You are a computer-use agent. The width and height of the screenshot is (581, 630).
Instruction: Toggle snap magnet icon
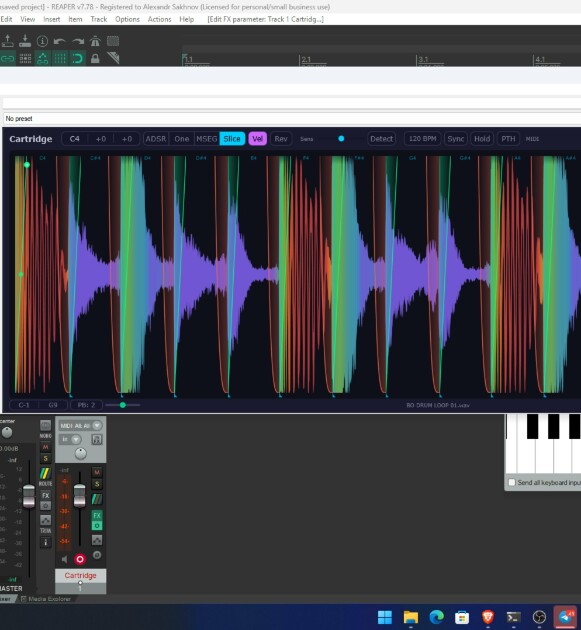click(x=78, y=59)
